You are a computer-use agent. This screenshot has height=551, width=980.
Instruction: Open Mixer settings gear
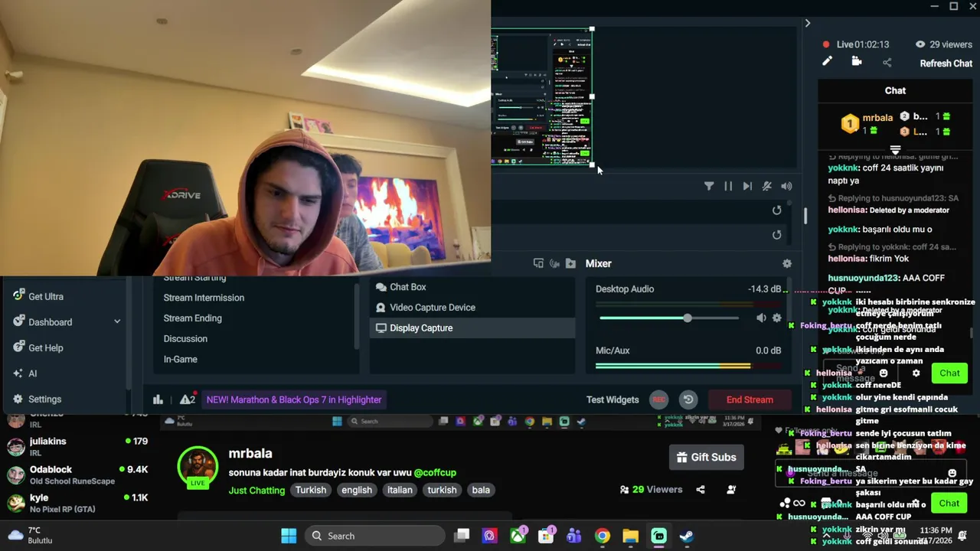786,263
